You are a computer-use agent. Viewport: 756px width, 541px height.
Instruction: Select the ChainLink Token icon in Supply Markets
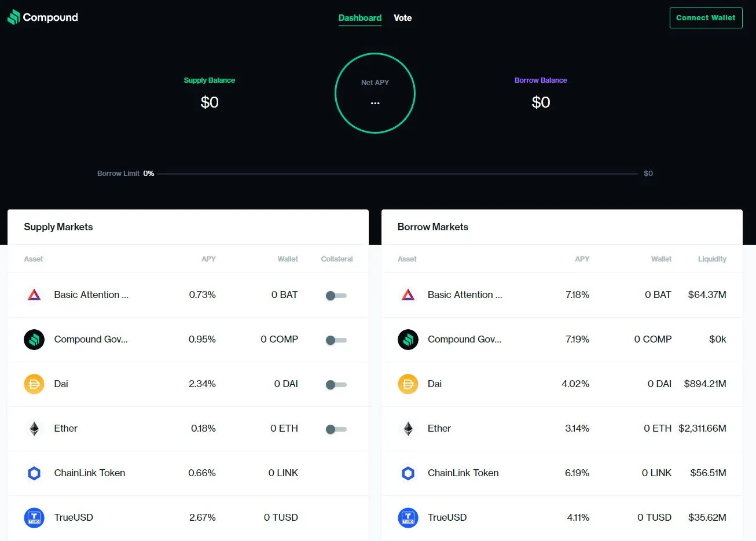click(34, 473)
